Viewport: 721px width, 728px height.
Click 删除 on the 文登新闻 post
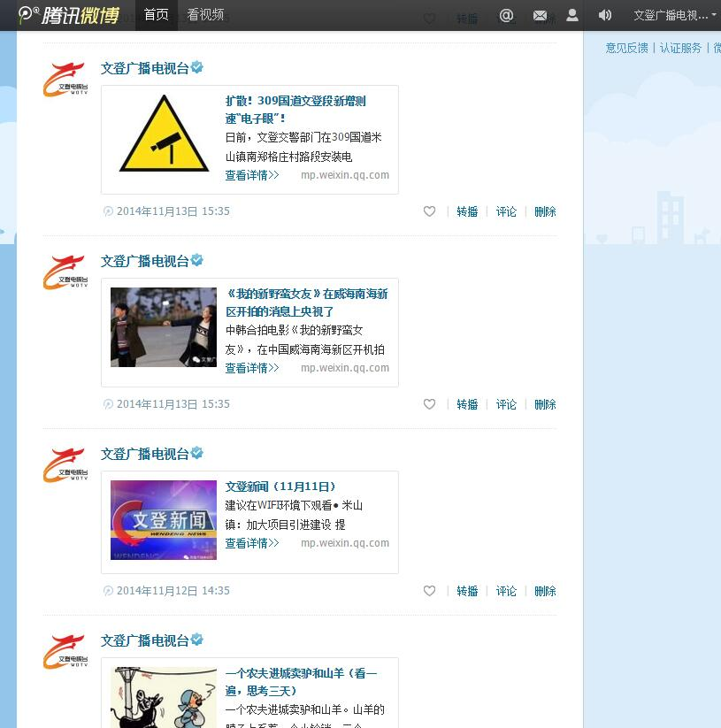pos(545,591)
